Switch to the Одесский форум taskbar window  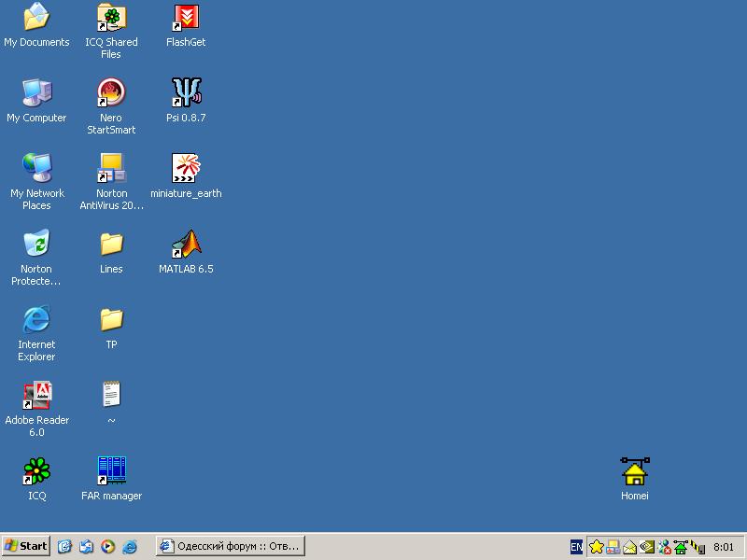pos(230,547)
